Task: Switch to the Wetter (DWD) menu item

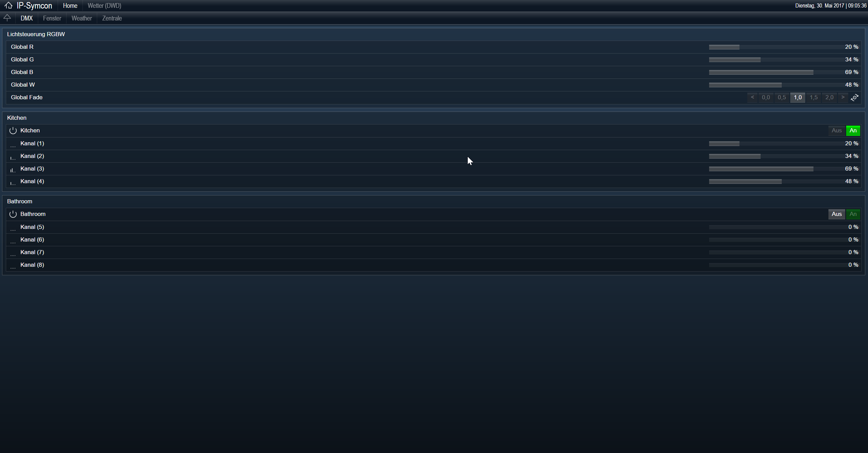Action: point(104,5)
